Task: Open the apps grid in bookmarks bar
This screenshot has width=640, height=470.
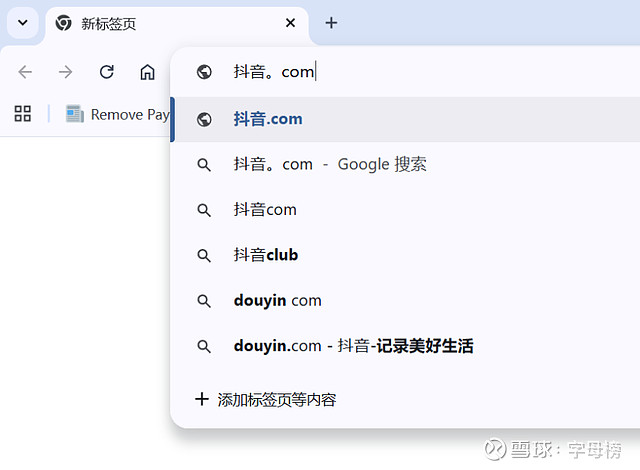Action: [x=22, y=114]
